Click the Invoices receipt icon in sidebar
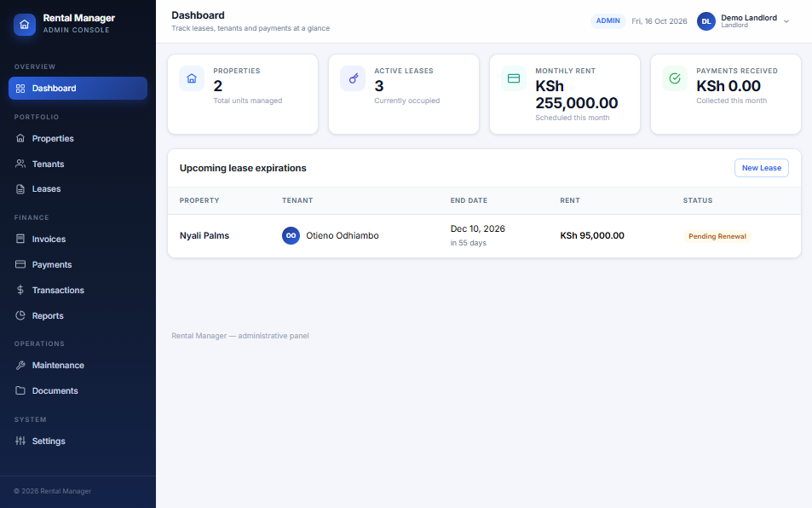Image resolution: width=812 pixels, height=508 pixels. (20, 239)
